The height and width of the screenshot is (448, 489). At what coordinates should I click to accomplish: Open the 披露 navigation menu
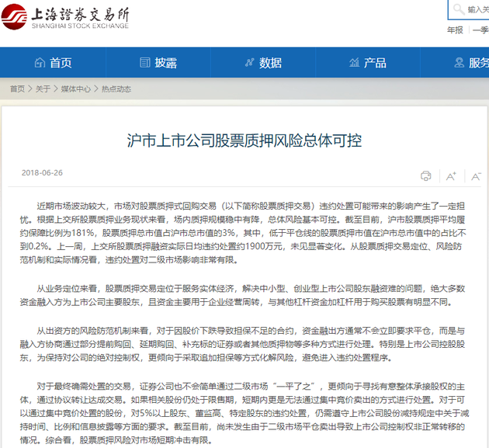158,62
